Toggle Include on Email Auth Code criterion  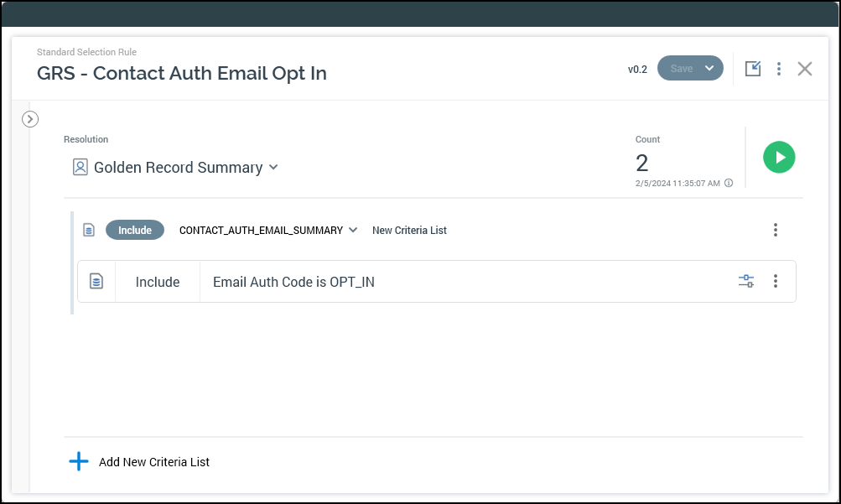click(x=158, y=282)
